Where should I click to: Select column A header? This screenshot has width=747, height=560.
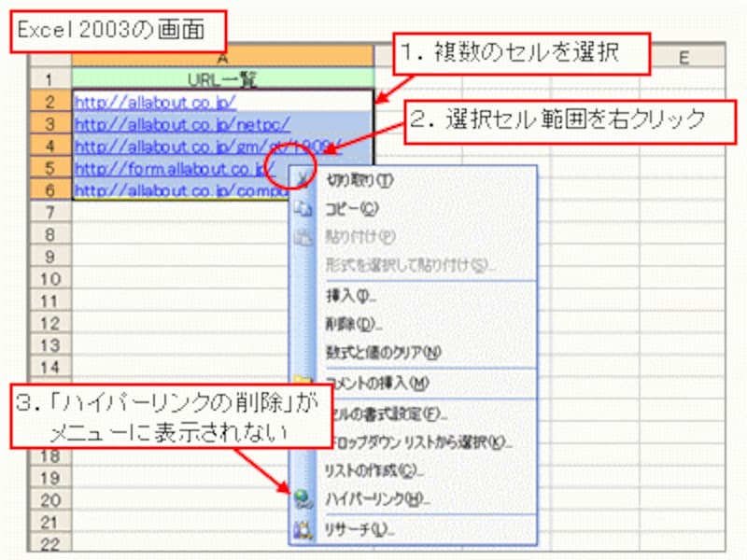click(222, 57)
